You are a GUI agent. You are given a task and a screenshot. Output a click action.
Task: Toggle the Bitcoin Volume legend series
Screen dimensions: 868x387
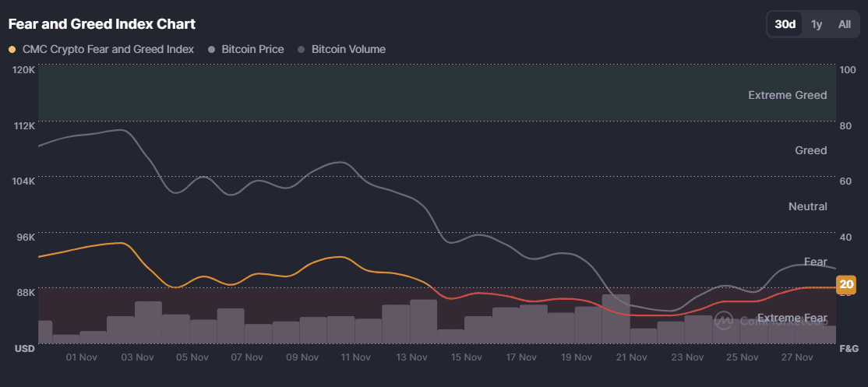click(x=348, y=49)
